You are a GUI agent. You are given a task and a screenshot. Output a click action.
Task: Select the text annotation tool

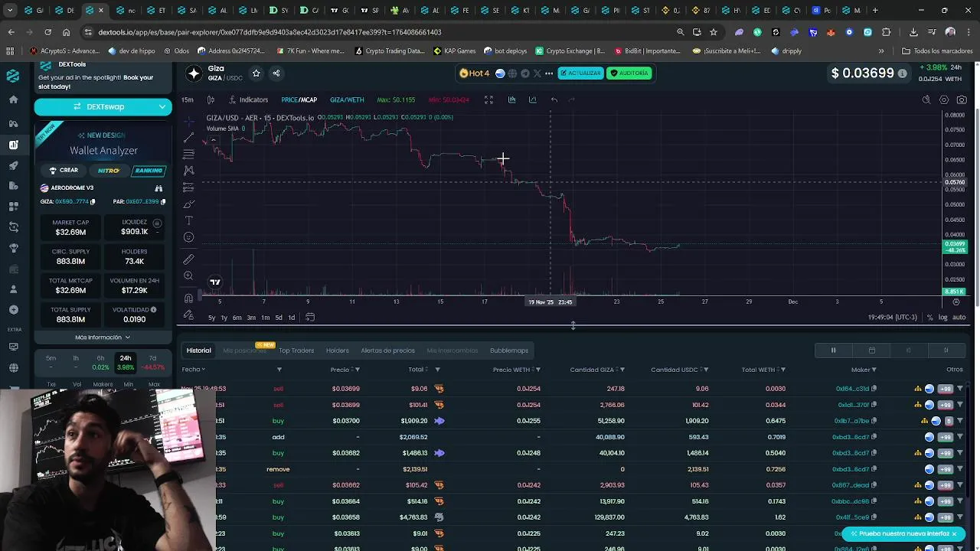(x=188, y=220)
